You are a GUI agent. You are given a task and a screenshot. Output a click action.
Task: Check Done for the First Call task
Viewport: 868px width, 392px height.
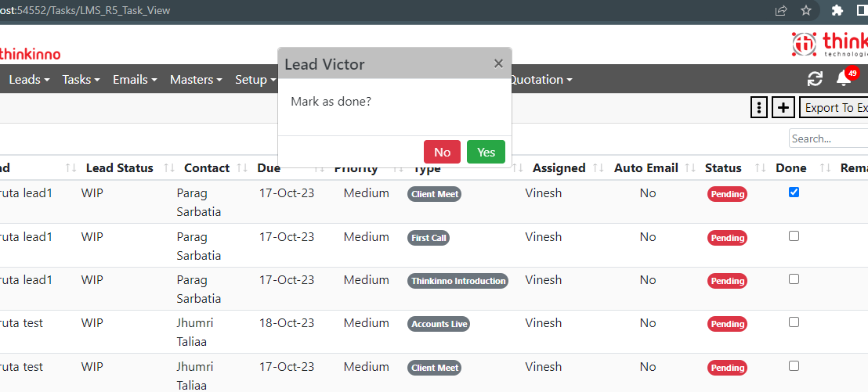[794, 236]
